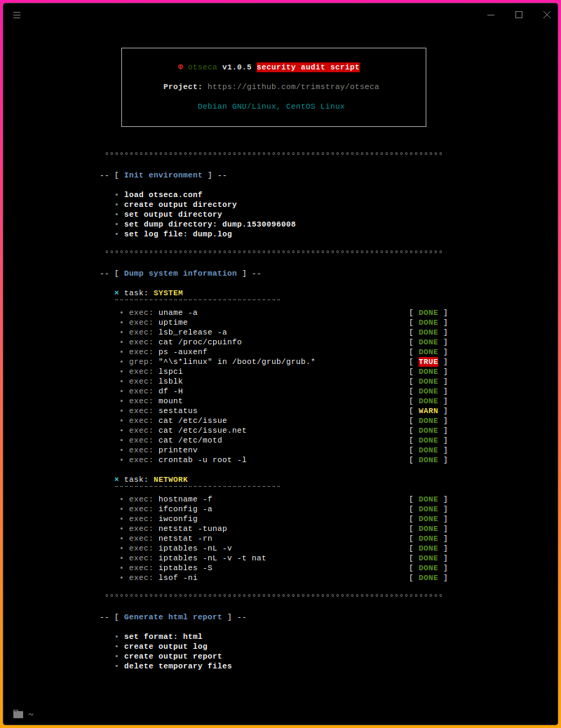This screenshot has height=728, width=561.
Task: Click the 'exec: sestatus' line
Action: click(x=163, y=410)
